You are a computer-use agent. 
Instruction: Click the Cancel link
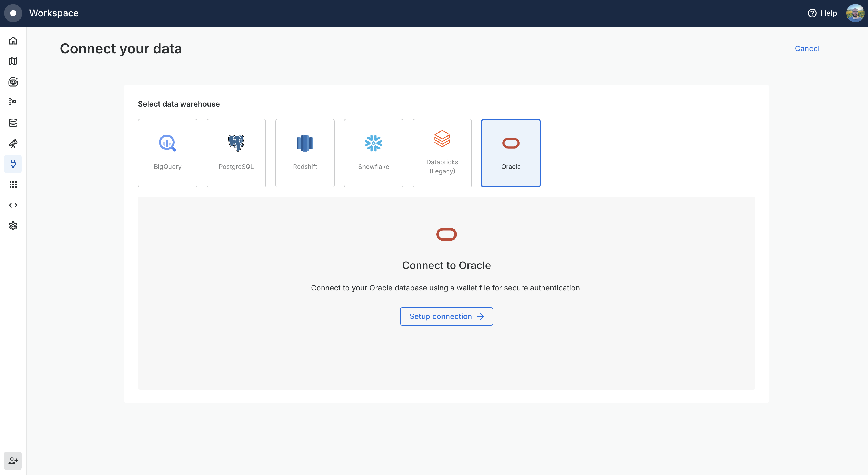(x=807, y=49)
